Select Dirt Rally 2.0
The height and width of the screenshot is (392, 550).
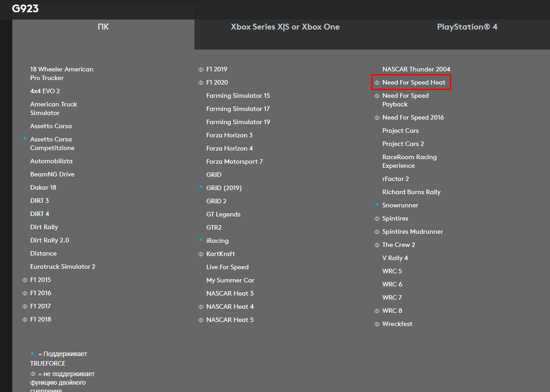coord(50,240)
